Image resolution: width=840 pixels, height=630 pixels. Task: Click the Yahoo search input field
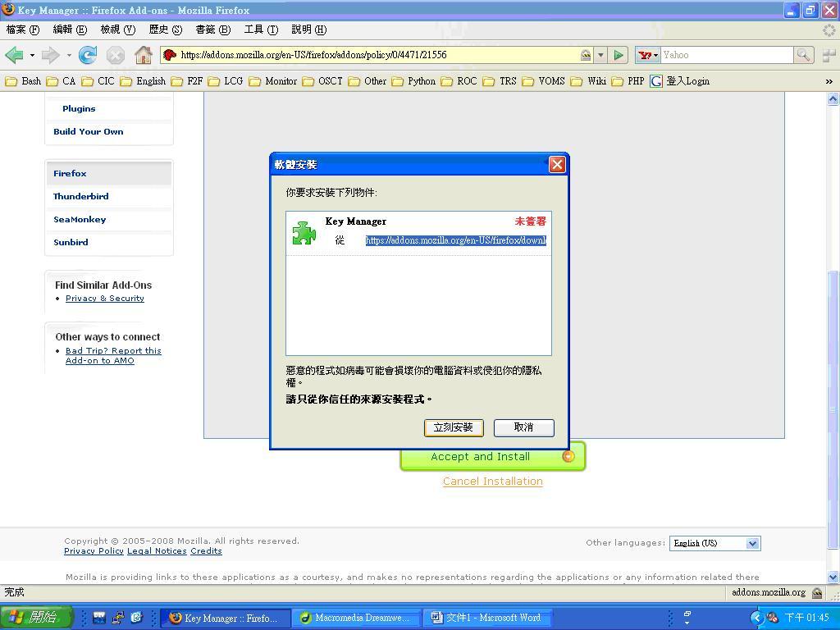(727, 55)
